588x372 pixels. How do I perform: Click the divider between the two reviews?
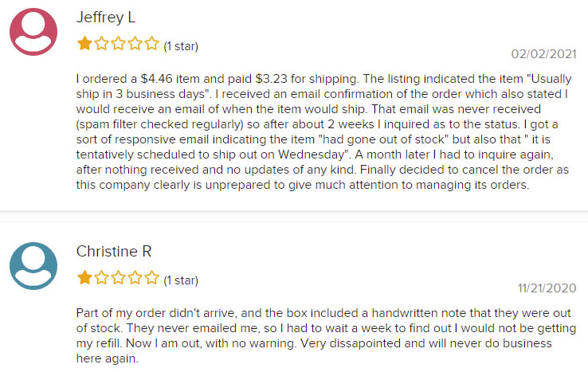[294, 217]
